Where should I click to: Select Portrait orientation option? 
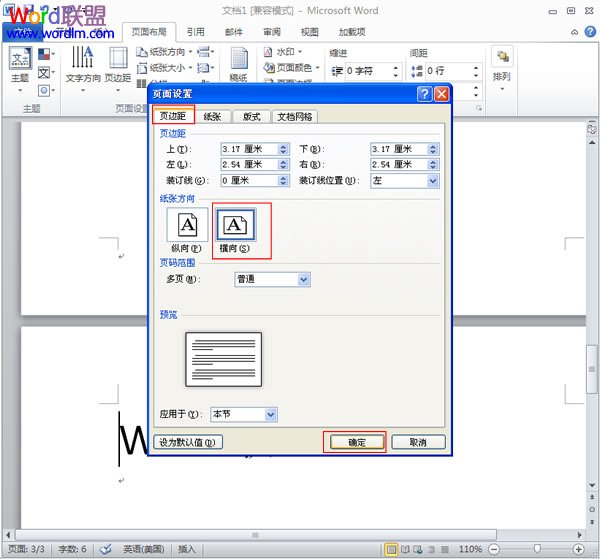tap(187, 230)
